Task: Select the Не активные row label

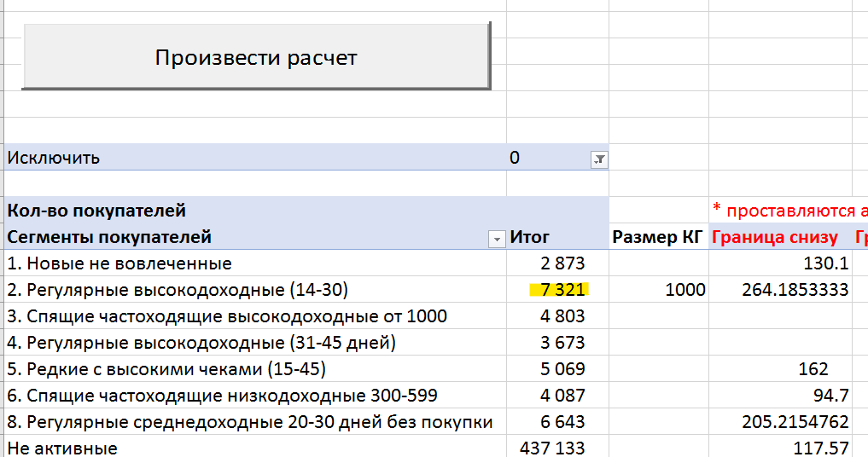Action: [x=61, y=448]
